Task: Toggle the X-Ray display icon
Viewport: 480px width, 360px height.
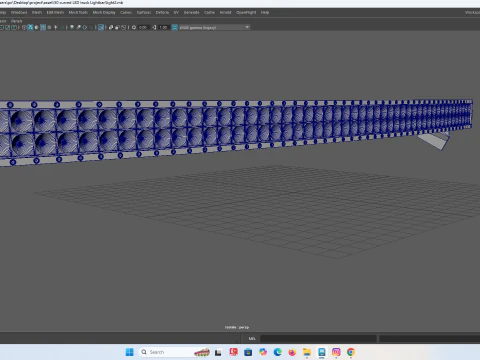Action: coord(111,27)
